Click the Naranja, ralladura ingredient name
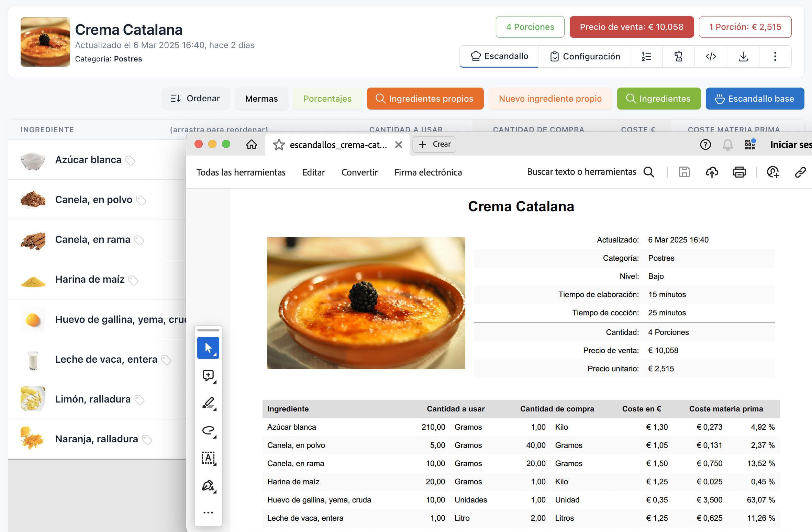Screen dimensions: 812x532 point(97,439)
